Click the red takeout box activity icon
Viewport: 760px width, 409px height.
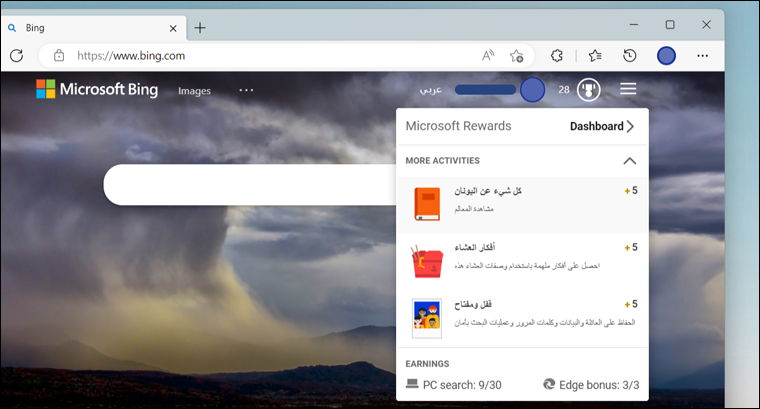pyautogui.click(x=427, y=261)
